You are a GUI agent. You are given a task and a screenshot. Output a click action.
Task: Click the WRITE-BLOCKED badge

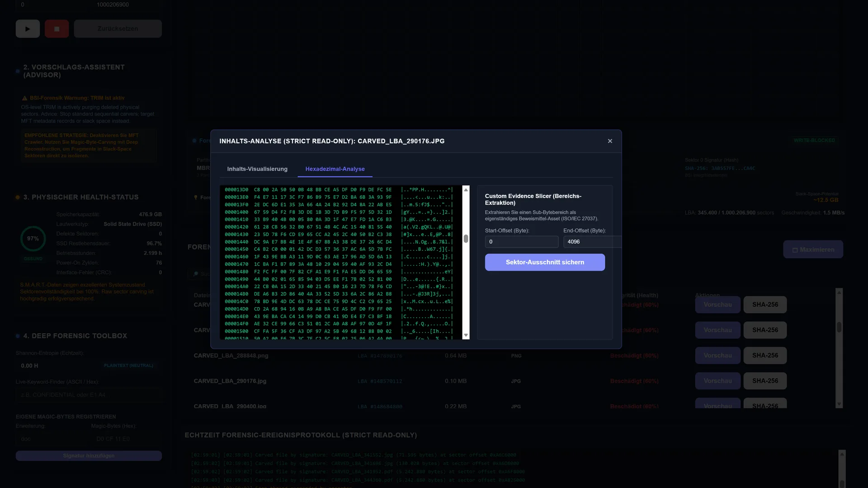(x=814, y=141)
